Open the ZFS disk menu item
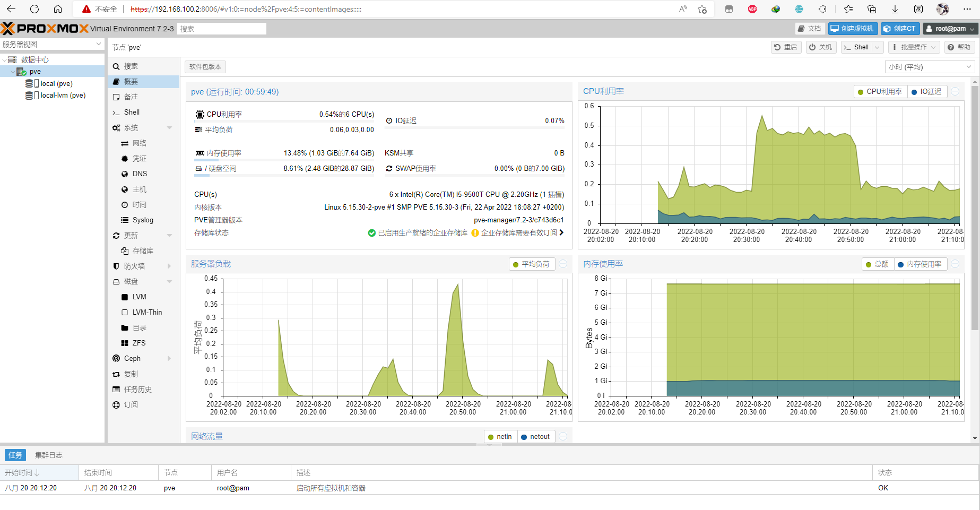Screen dimensions: 980x510 tap(138, 343)
